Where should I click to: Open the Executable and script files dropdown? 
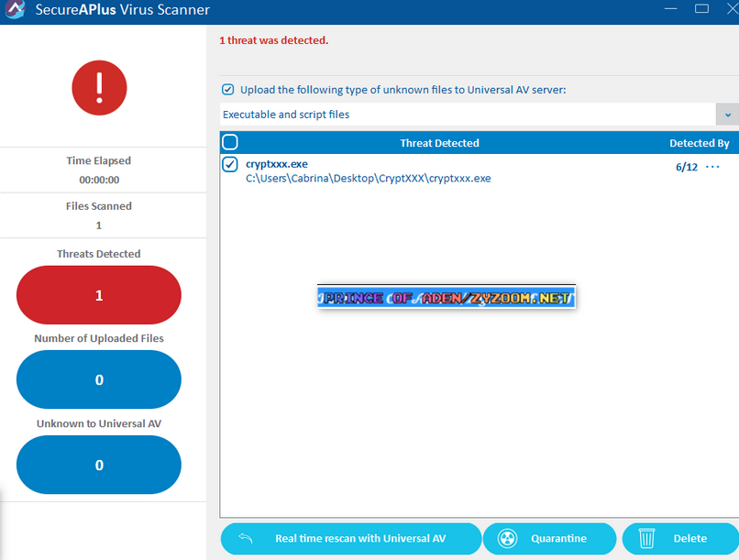pos(479,115)
